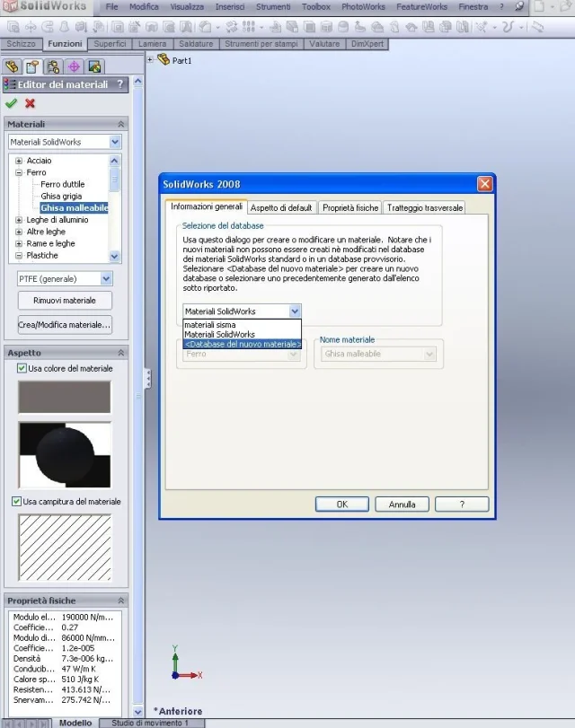Open the PTFE (generale) dropdown
Viewport: 575px width, 728px height.
pos(106,278)
